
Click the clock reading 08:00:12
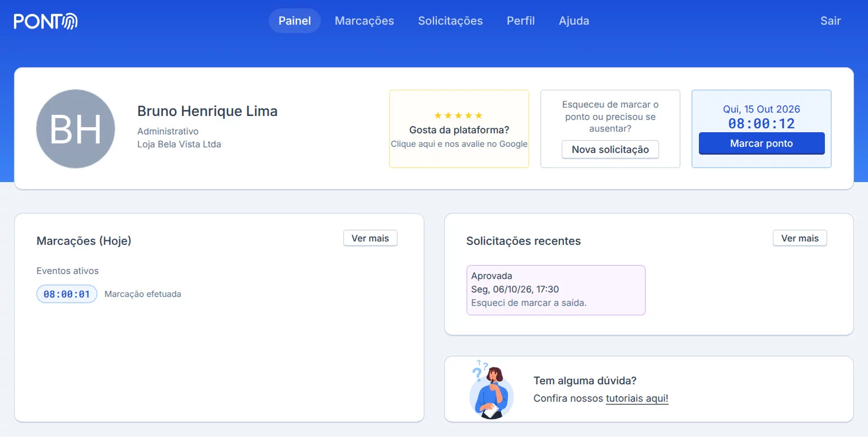pos(762,123)
